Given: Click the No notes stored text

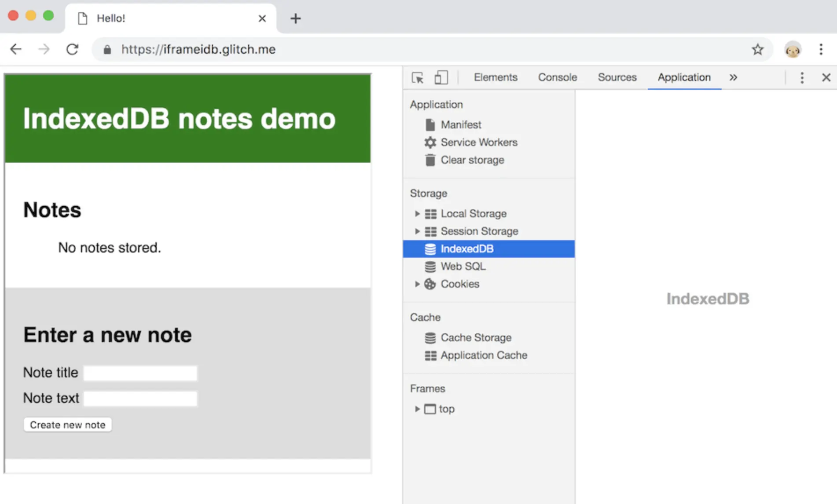Looking at the screenshot, I should [x=110, y=248].
